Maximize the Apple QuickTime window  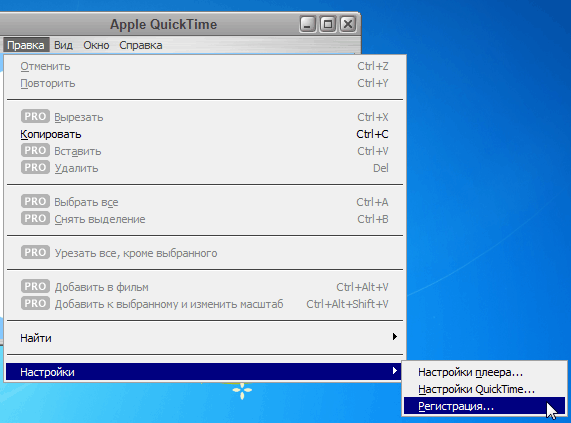coord(328,24)
